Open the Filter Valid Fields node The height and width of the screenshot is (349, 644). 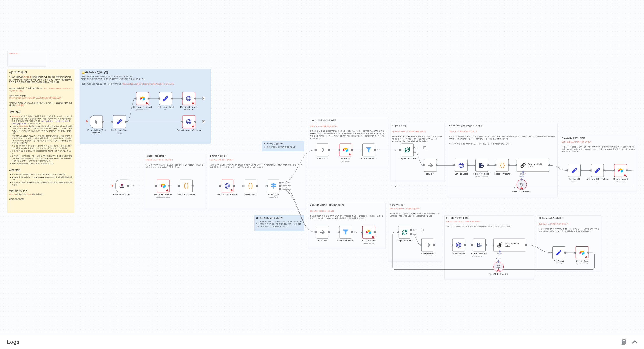coord(345,232)
